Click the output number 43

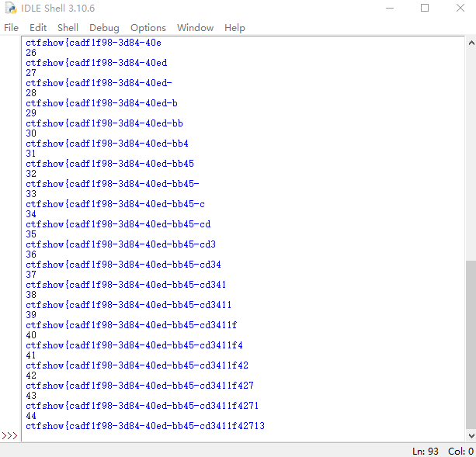click(x=31, y=396)
